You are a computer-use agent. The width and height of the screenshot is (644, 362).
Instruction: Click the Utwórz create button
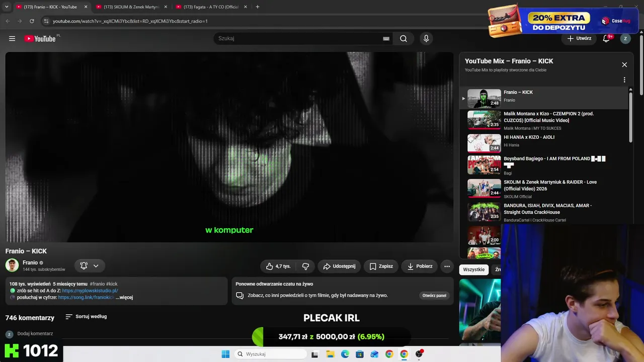(579, 39)
